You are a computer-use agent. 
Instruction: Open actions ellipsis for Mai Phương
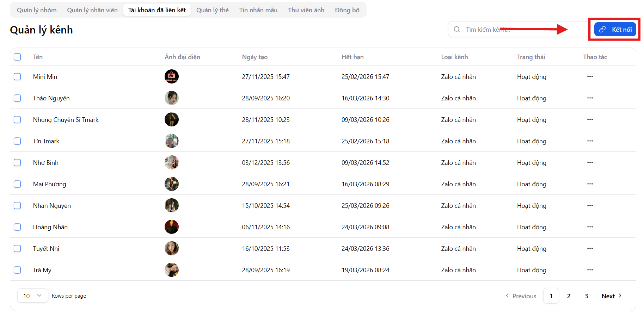click(590, 184)
